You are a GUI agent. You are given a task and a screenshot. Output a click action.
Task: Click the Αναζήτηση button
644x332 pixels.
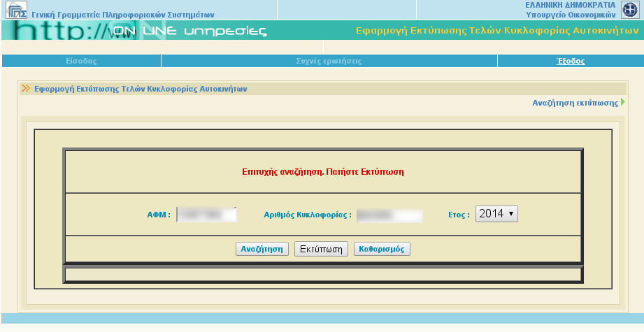(262, 249)
